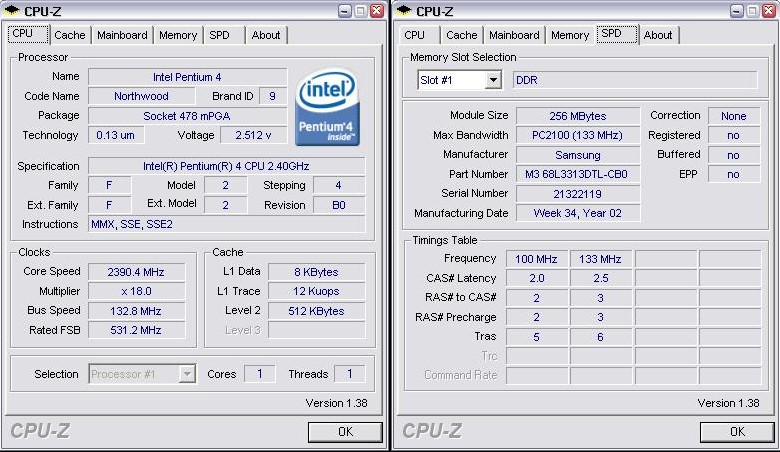Select CPU tab in right CPU-Z window
This screenshot has width=780, height=452.
[x=415, y=35]
